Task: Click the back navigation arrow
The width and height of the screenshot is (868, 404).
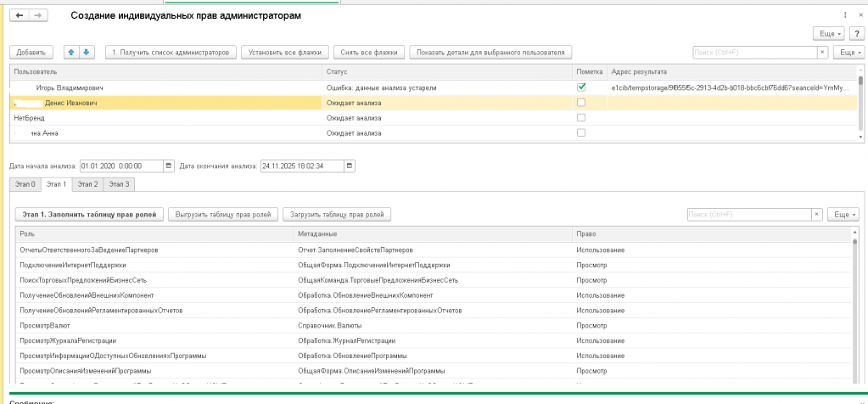Action: tap(19, 16)
